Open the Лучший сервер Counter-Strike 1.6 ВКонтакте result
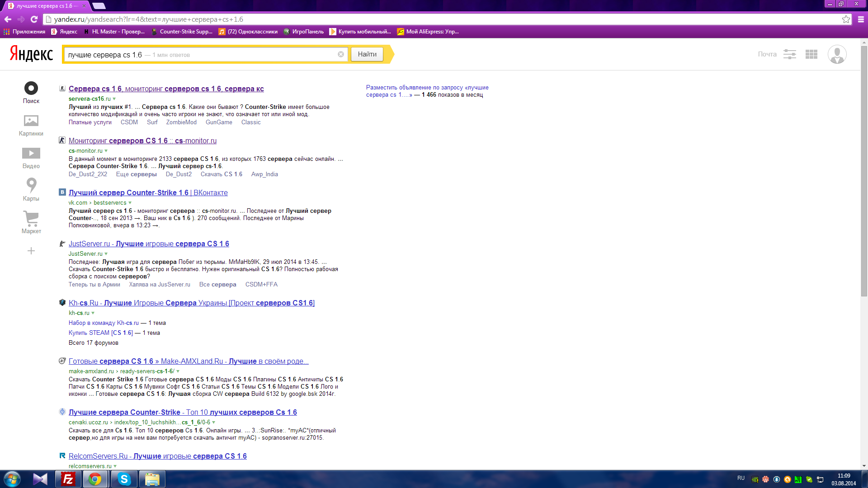The image size is (868, 488). click(148, 193)
